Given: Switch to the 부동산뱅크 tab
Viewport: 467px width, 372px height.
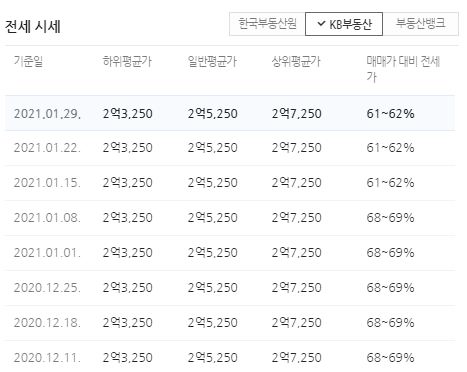Looking at the screenshot, I should pyautogui.click(x=420, y=24).
